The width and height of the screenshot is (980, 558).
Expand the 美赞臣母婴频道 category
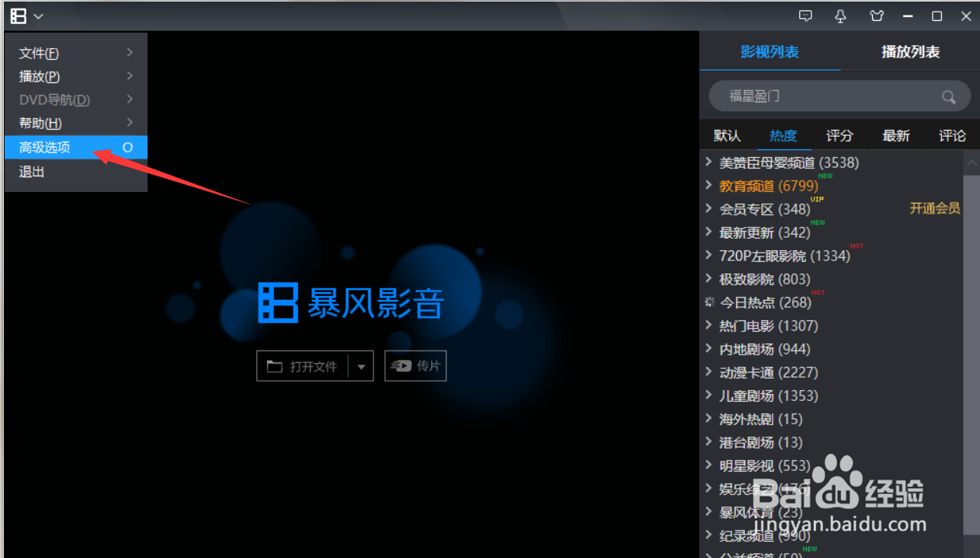tap(708, 162)
